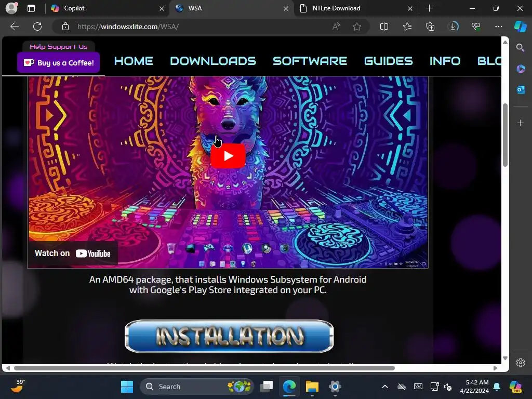Click the vertical page scrollbar thumb
The width and height of the screenshot is (532, 399).
click(505, 135)
